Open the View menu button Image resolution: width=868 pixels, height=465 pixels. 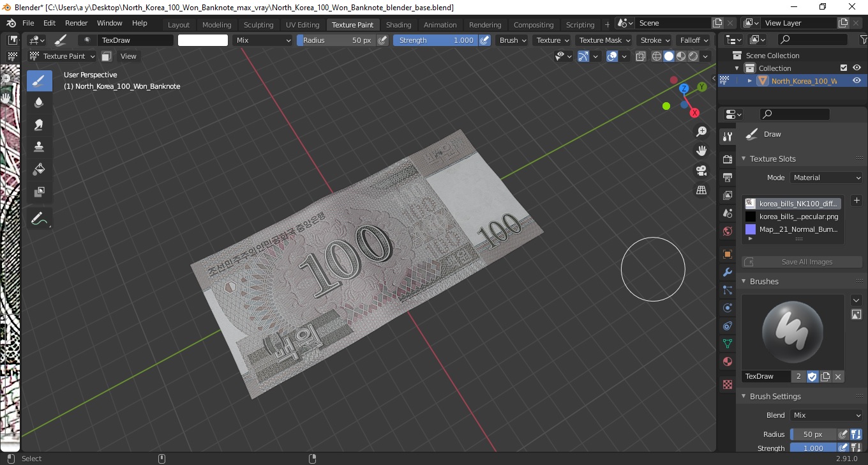128,56
